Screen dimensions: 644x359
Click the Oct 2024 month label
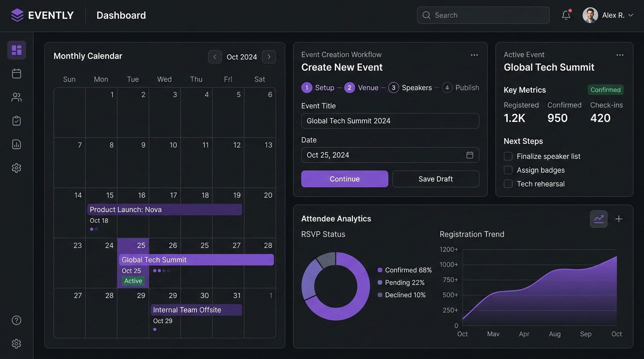point(242,57)
